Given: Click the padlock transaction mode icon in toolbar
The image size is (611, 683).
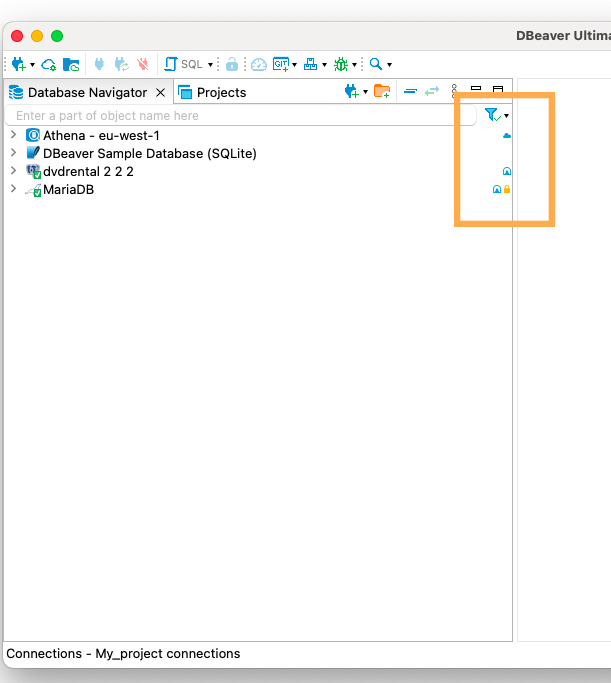Looking at the screenshot, I should (232, 64).
